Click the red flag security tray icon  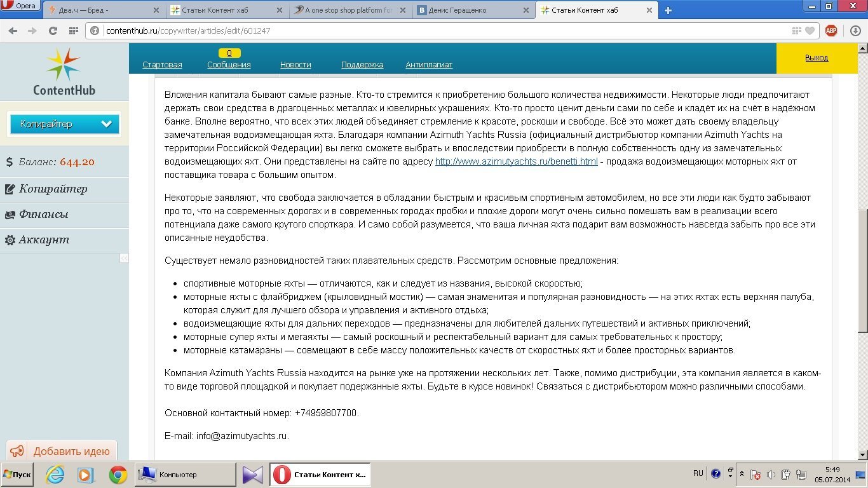point(756,475)
